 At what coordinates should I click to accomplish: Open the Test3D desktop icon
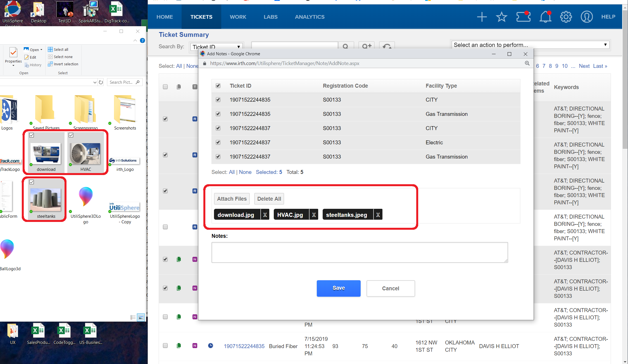point(65,13)
